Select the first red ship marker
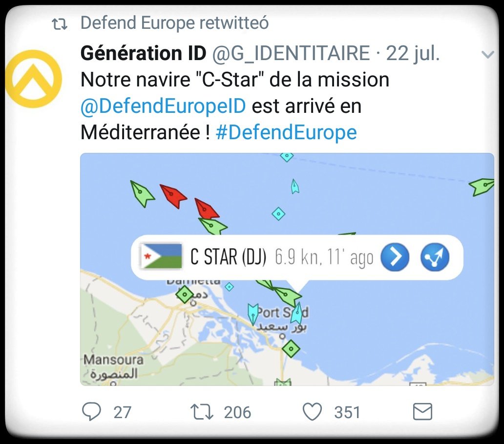This screenshot has height=444, width=504. (x=172, y=195)
